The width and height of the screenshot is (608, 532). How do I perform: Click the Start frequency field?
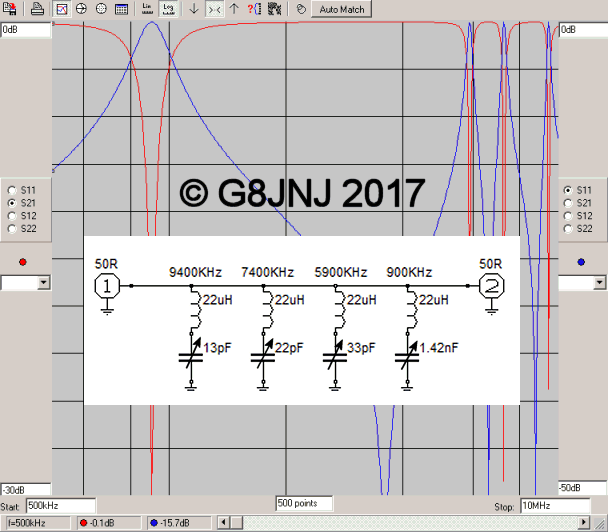coord(60,506)
